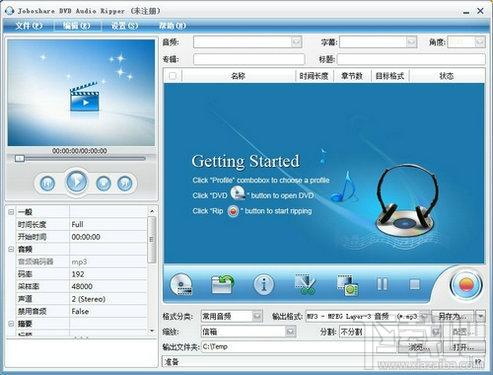Stop the preview playback
The width and height of the screenshot is (493, 375).
click(104, 183)
